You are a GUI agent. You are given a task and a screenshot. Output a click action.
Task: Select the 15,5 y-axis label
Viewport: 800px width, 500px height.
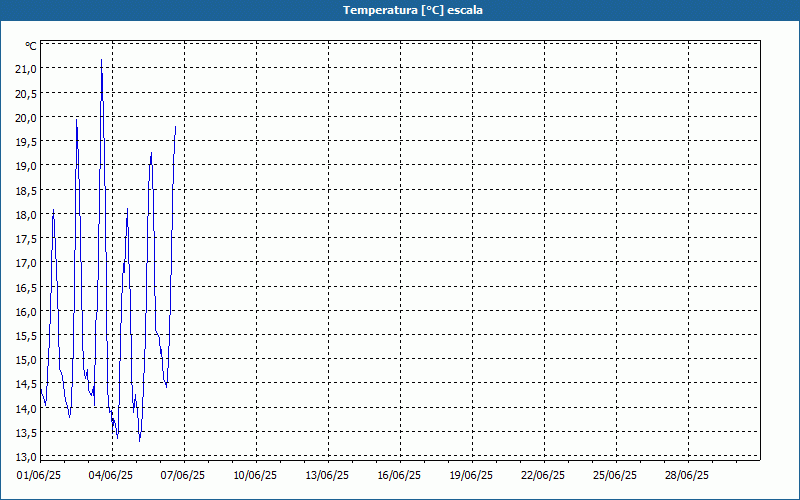point(26,336)
